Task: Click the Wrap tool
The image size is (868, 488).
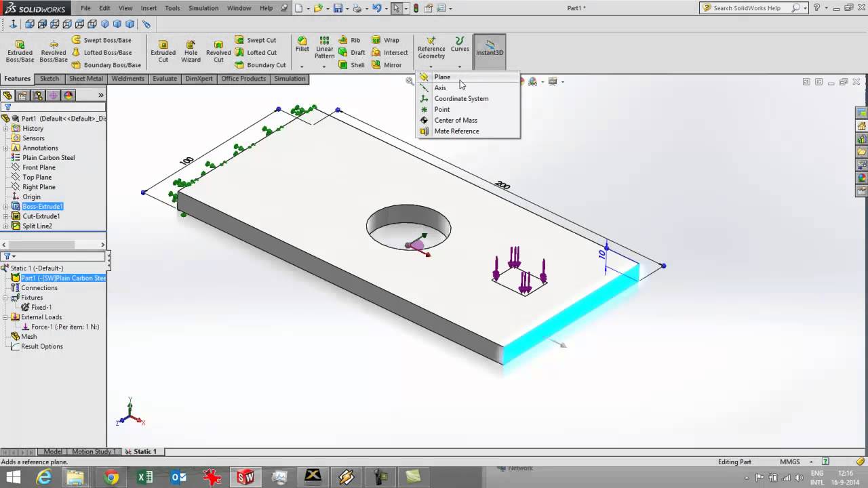Action: tap(386, 40)
